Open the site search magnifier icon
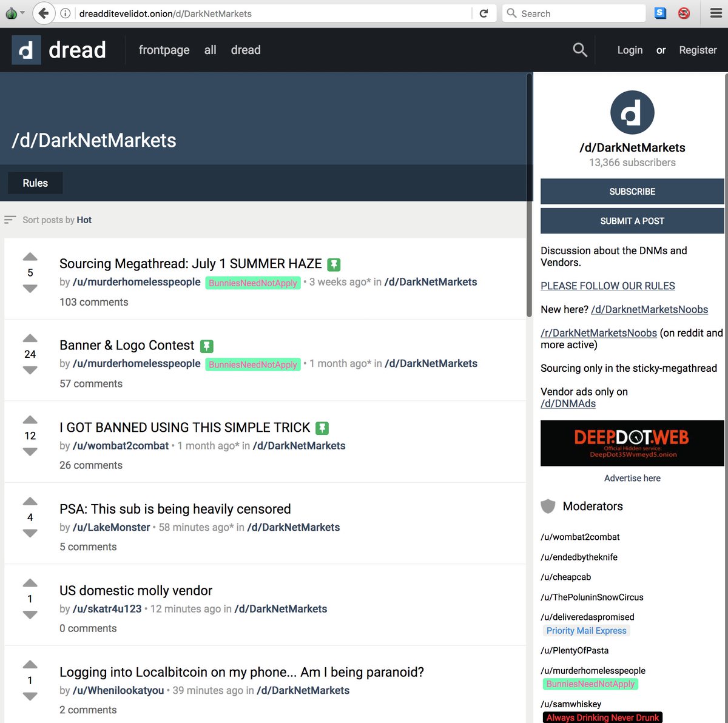The height and width of the screenshot is (723, 728). (580, 50)
